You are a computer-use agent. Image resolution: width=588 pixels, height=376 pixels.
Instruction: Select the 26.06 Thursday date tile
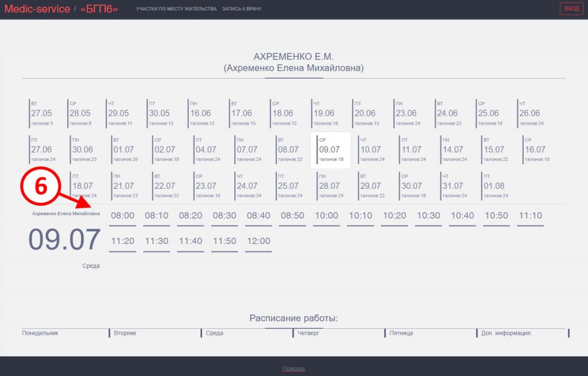(x=529, y=113)
